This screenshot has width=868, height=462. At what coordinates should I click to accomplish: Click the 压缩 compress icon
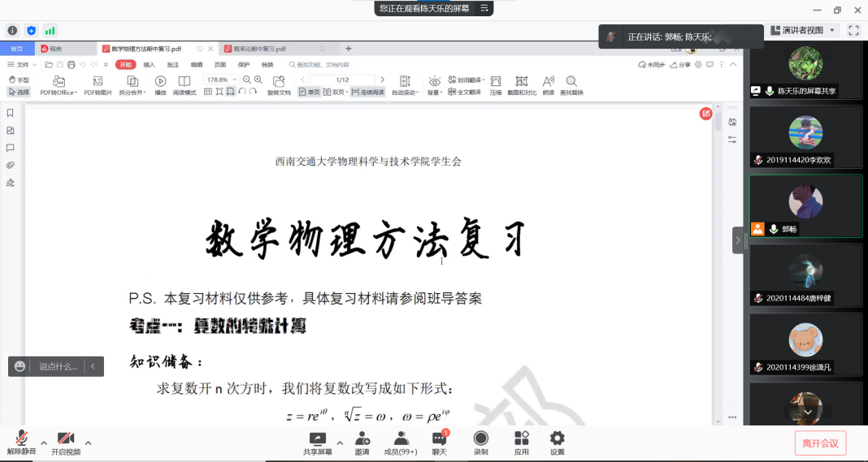tap(496, 81)
